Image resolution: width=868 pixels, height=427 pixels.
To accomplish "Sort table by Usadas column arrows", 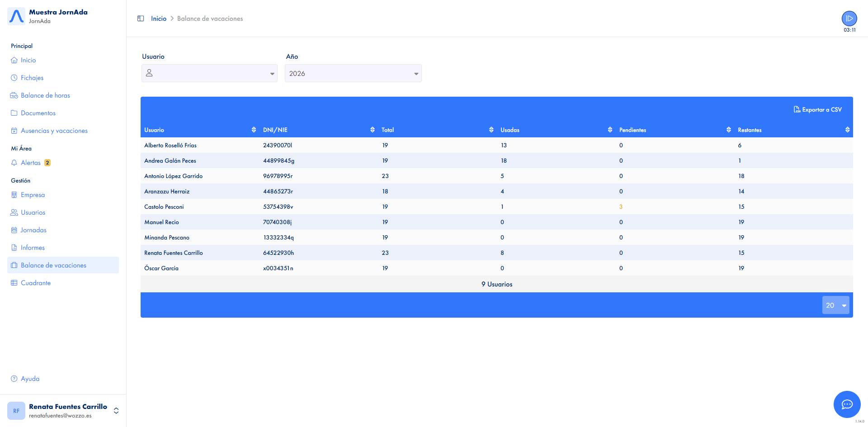I will [x=610, y=130].
